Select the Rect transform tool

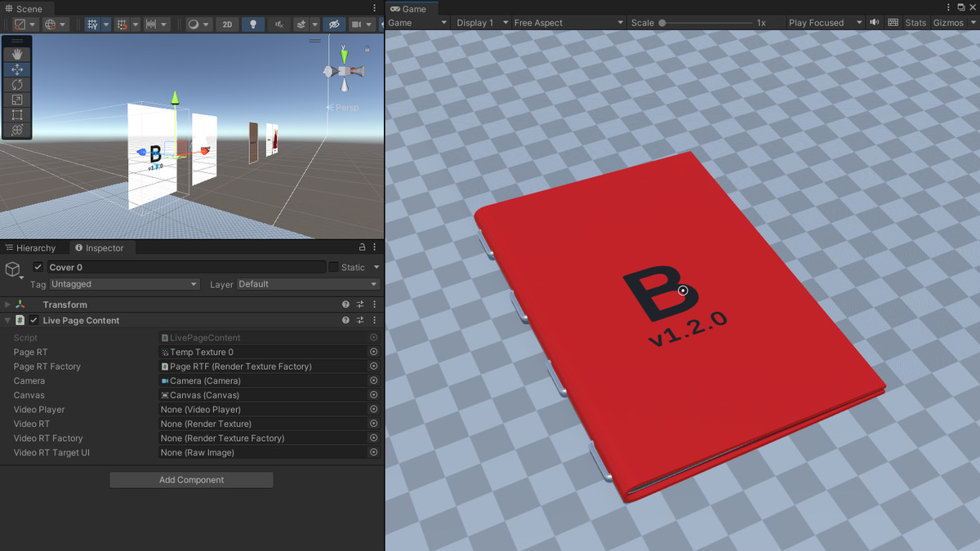coord(17,115)
